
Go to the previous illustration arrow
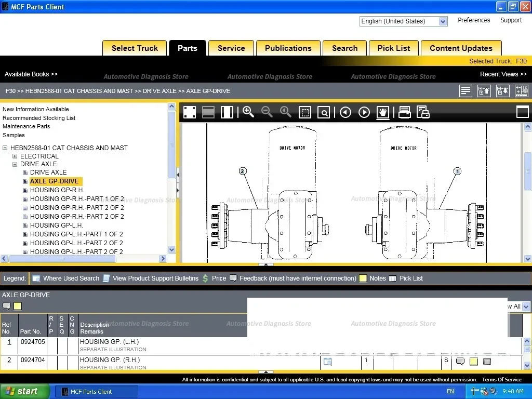pos(345,112)
